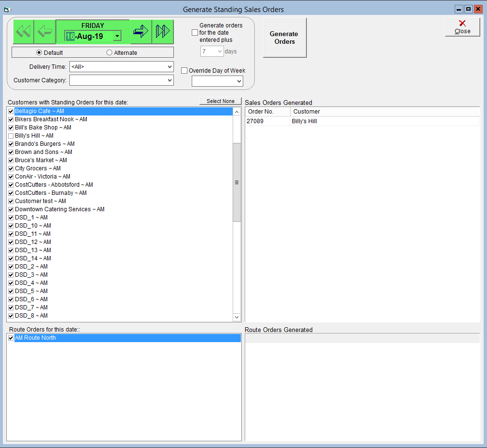This screenshot has width=487, height=448.
Task: Advance one day with the right arrow icon
Action: coord(141,31)
